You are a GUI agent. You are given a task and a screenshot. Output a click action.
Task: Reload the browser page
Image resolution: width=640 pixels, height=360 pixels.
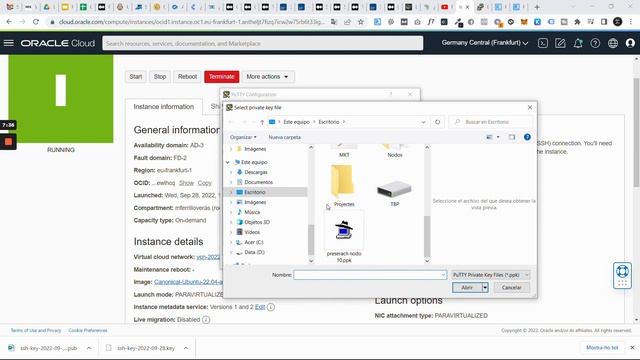coord(36,22)
